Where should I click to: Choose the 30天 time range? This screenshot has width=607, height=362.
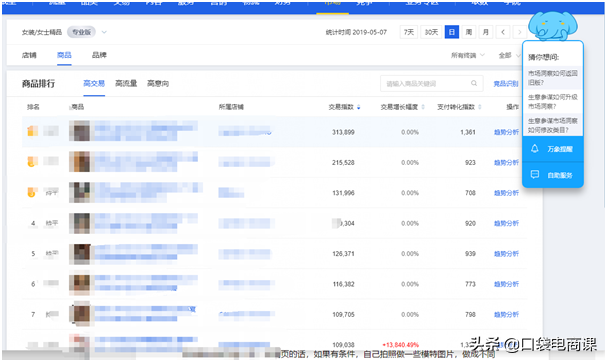[431, 32]
